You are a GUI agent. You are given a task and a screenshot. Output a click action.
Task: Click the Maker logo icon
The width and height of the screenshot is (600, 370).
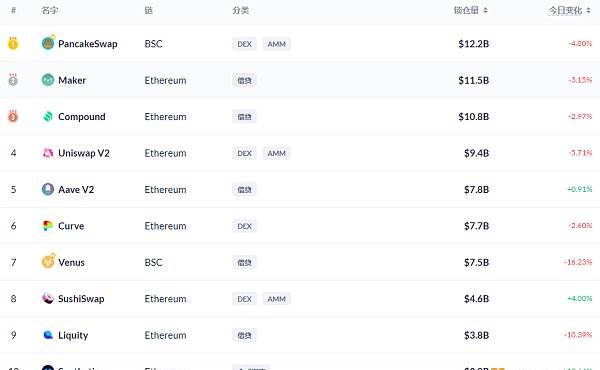[x=48, y=80]
